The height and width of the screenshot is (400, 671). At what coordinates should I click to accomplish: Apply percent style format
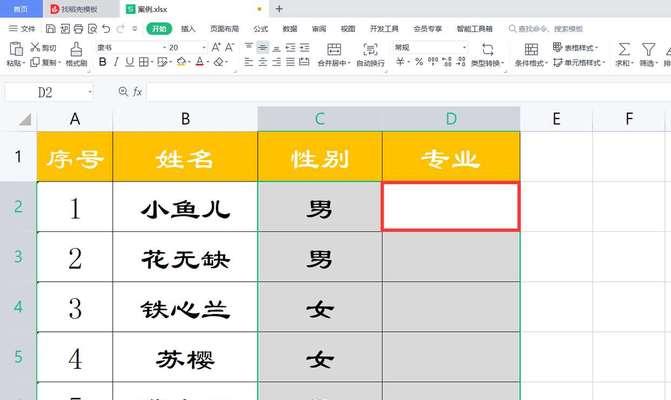[419, 62]
